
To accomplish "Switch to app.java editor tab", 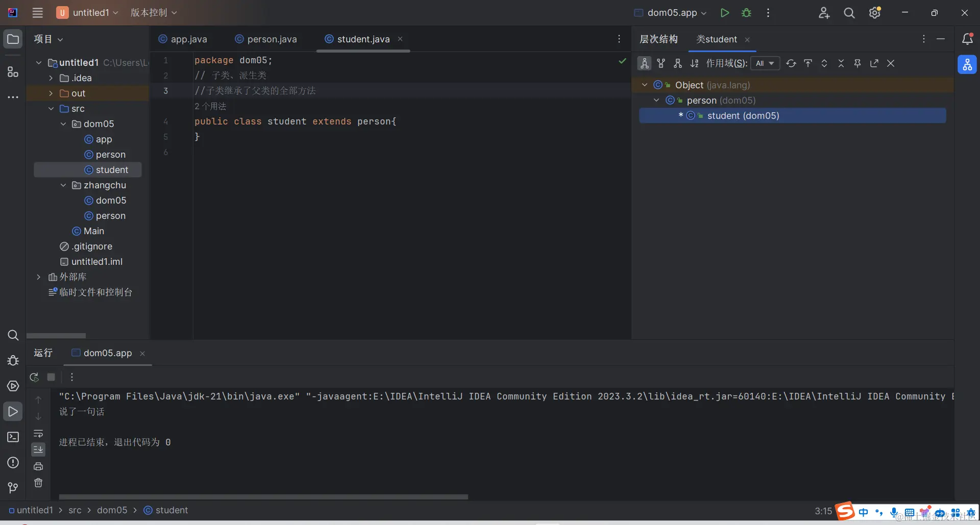I will [183, 39].
